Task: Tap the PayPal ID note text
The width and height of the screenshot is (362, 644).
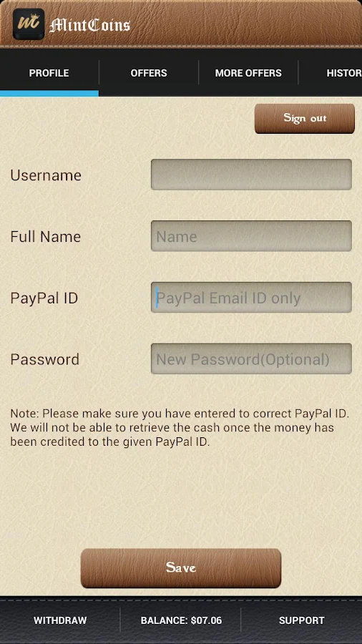Action: [180, 428]
